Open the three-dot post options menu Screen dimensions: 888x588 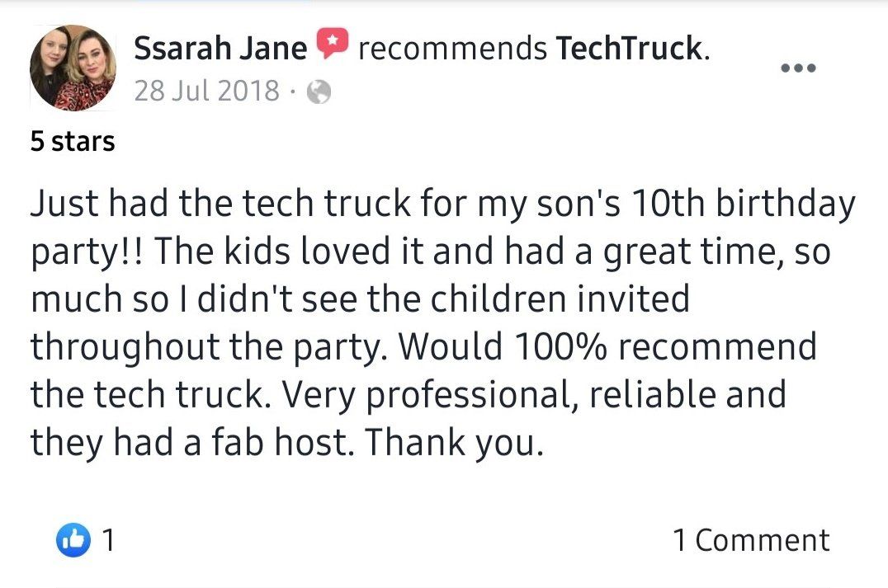[798, 68]
